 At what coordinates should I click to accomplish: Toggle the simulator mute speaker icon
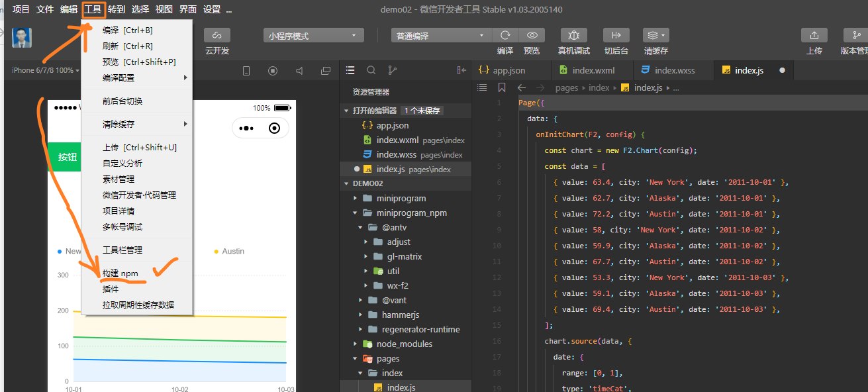299,71
